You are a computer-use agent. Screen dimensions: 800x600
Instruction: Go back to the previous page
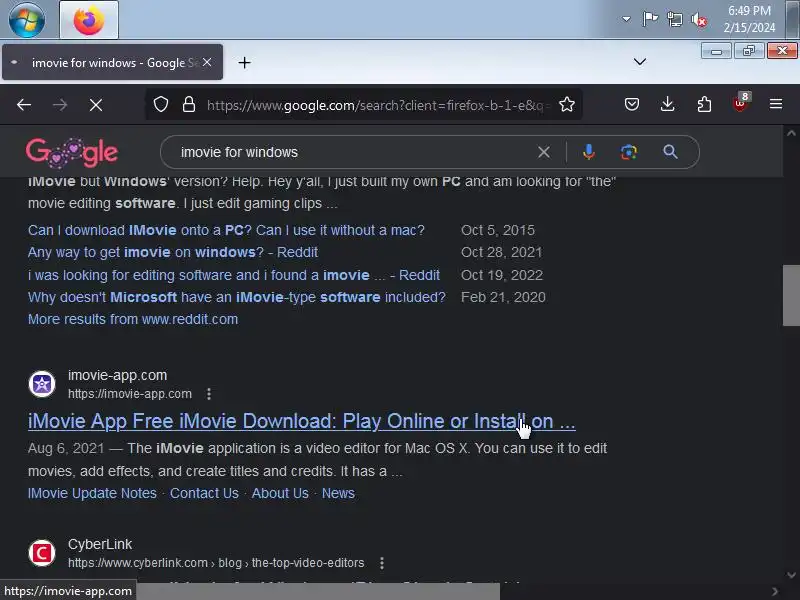tap(24, 105)
